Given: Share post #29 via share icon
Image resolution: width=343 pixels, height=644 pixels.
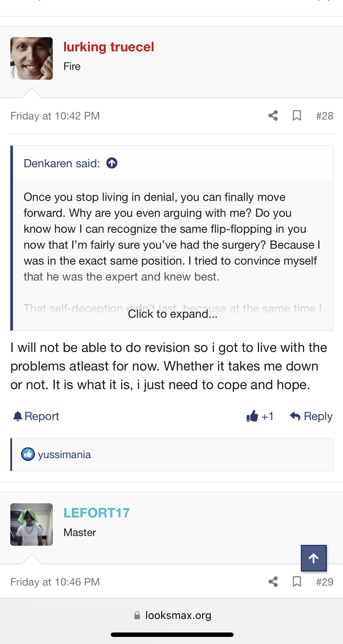Looking at the screenshot, I should (273, 582).
